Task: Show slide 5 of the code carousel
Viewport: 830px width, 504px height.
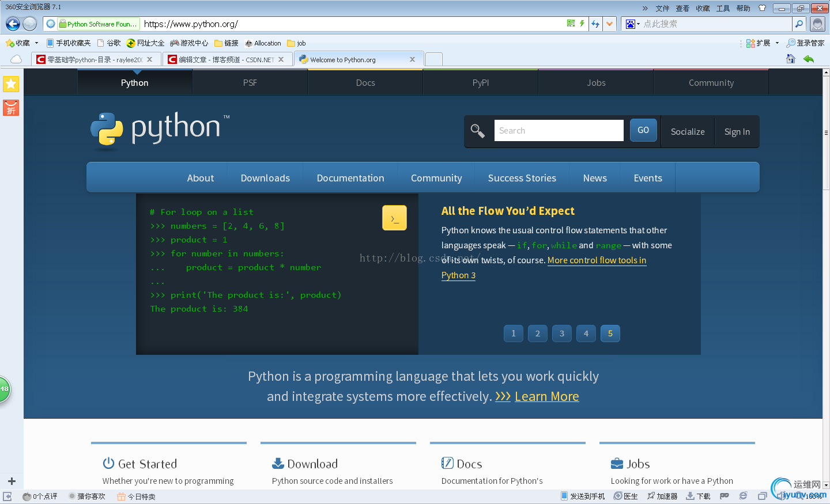Action: (610, 334)
